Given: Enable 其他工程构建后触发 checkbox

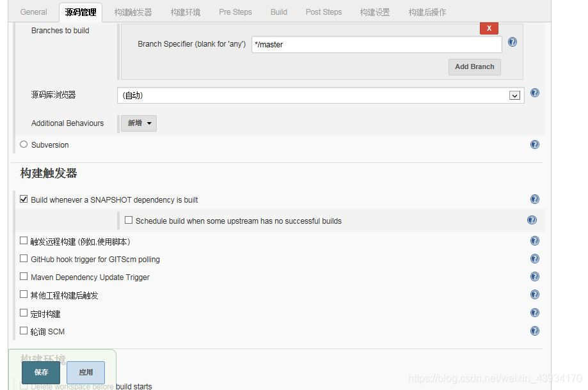Looking at the screenshot, I should (24, 295).
